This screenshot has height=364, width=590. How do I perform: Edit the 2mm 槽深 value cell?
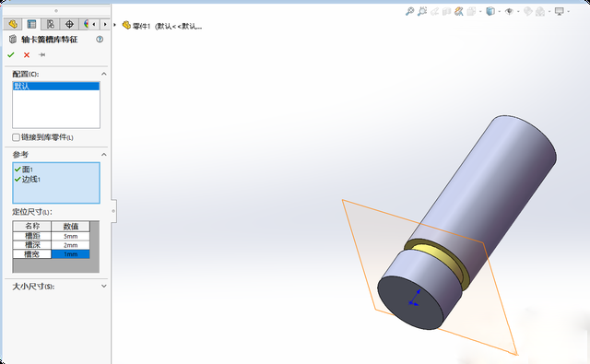[x=71, y=245]
